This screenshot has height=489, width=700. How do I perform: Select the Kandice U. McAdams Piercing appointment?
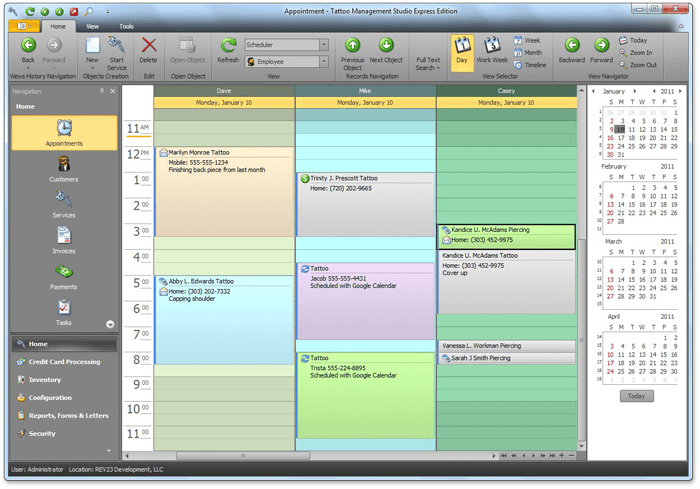(506, 237)
